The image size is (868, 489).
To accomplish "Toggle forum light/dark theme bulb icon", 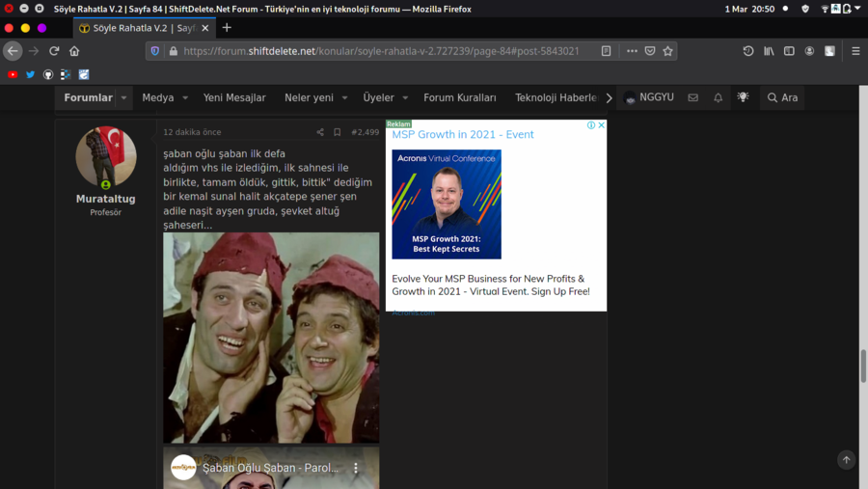I will pos(743,96).
